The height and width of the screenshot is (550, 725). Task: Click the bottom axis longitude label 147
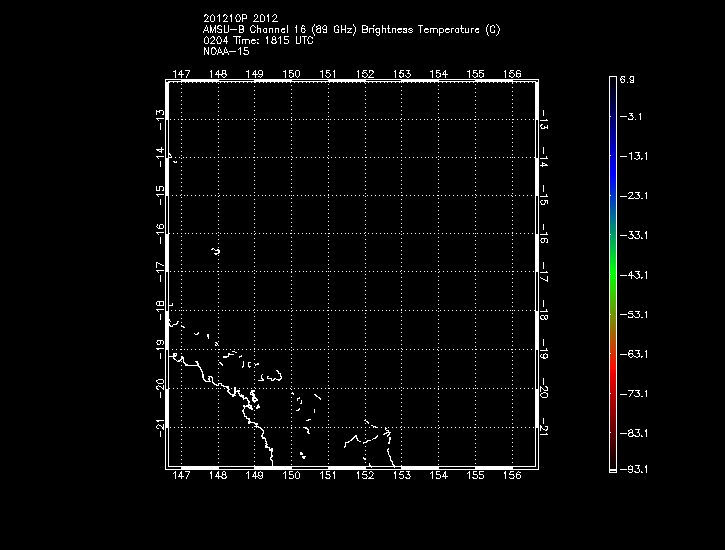click(x=181, y=477)
